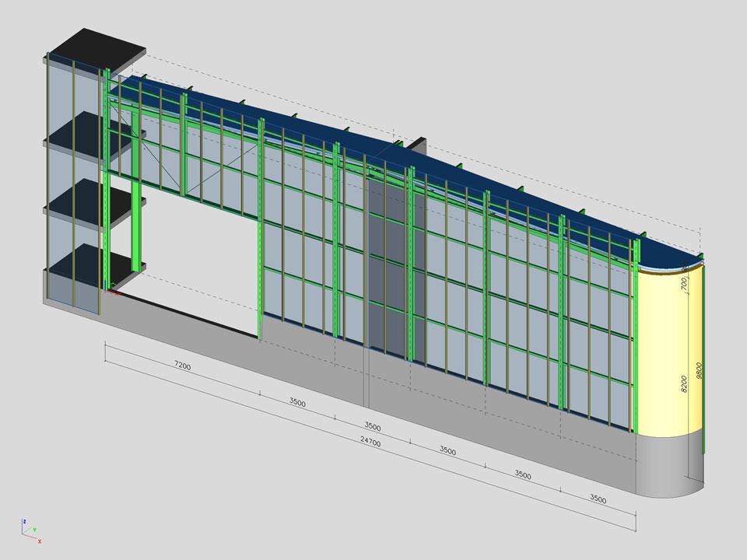Click the 3500 dimension adjacent to 7200

[x=297, y=403]
